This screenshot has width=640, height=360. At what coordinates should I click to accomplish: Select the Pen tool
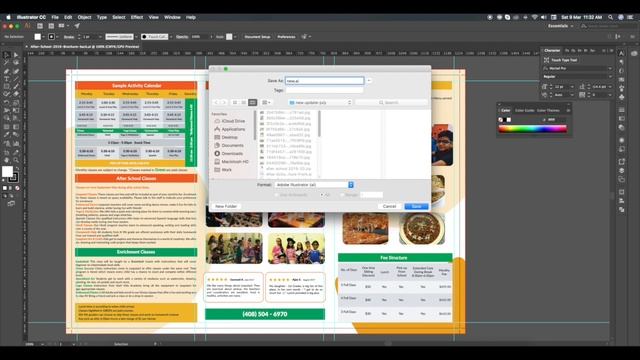tap(7, 71)
